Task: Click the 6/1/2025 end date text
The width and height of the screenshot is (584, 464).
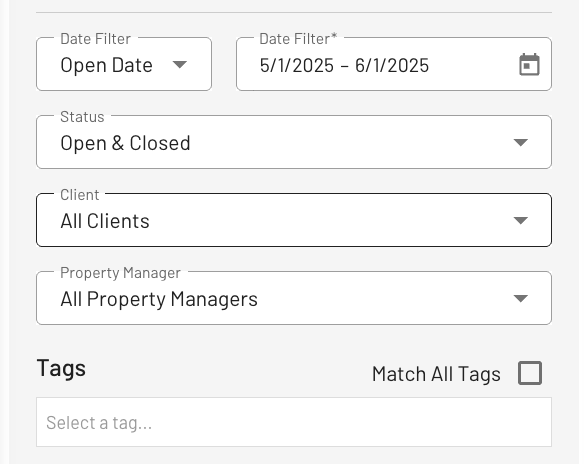Action: point(392,66)
